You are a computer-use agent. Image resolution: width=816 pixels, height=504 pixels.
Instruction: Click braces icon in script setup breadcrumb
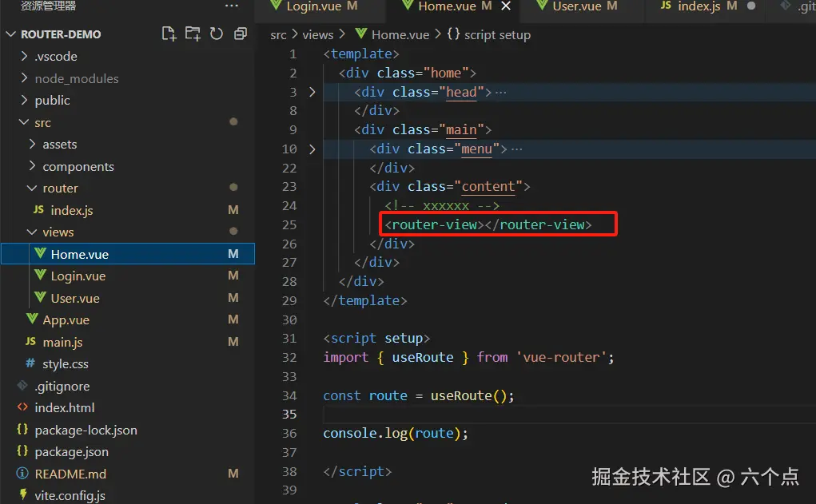(x=453, y=34)
